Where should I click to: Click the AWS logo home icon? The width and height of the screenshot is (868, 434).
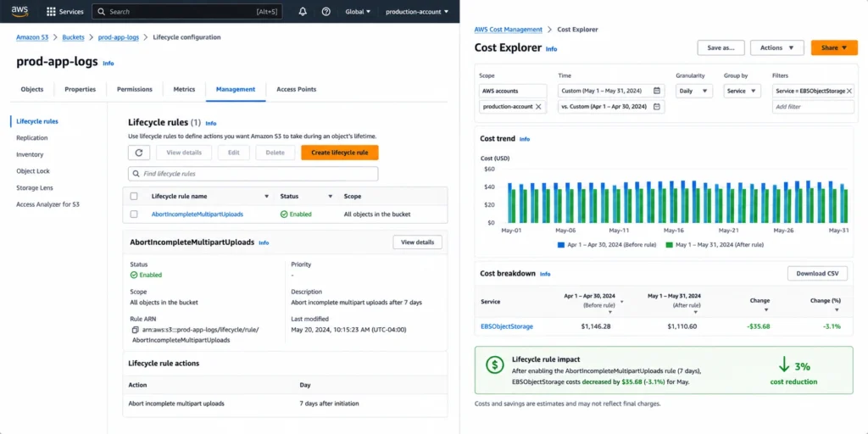(x=20, y=11)
